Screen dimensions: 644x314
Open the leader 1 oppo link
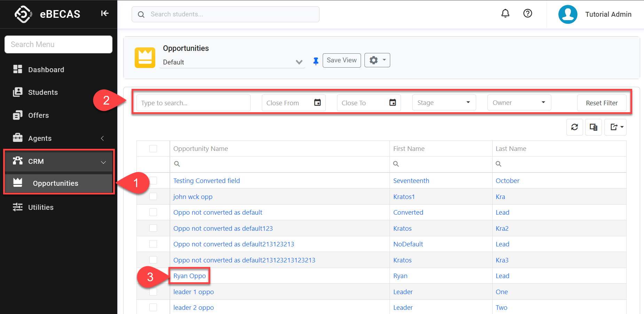[194, 292]
